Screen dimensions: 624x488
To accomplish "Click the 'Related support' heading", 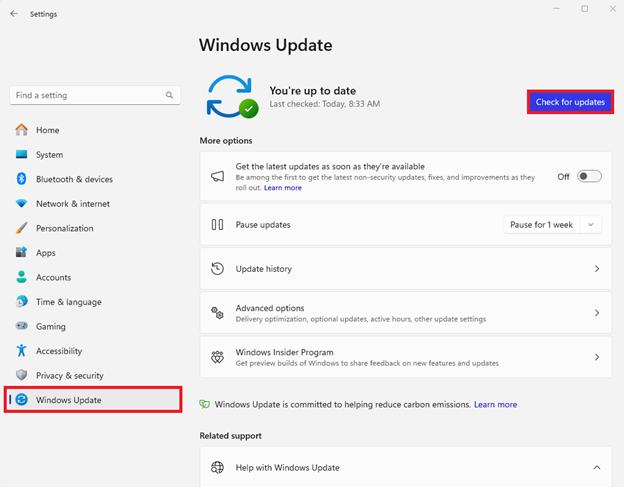I will click(230, 436).
